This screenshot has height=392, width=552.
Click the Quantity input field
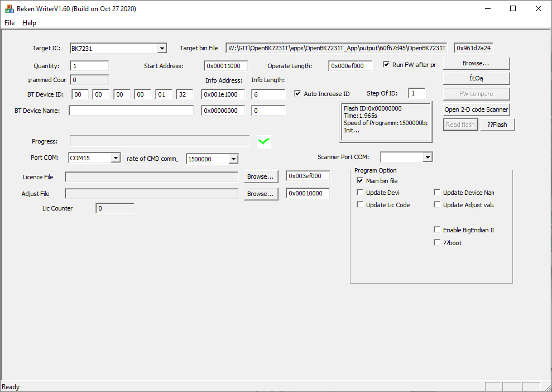[89, 66]
